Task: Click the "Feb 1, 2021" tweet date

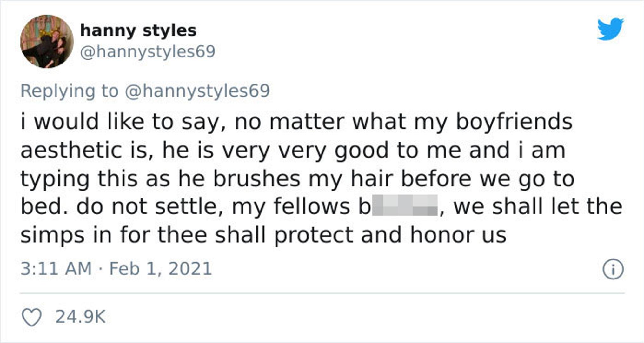Action: pos(160,269)
